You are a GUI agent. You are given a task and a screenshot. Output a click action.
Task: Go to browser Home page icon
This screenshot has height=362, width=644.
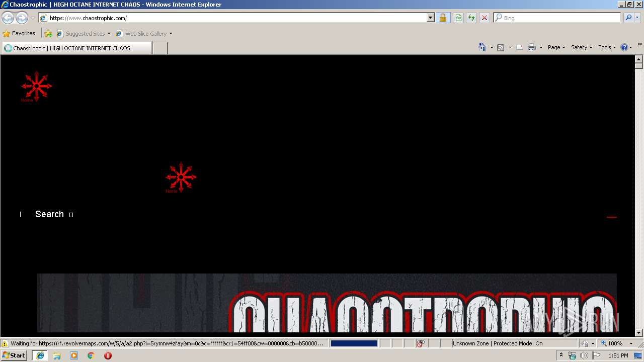[x=482, y=47]
